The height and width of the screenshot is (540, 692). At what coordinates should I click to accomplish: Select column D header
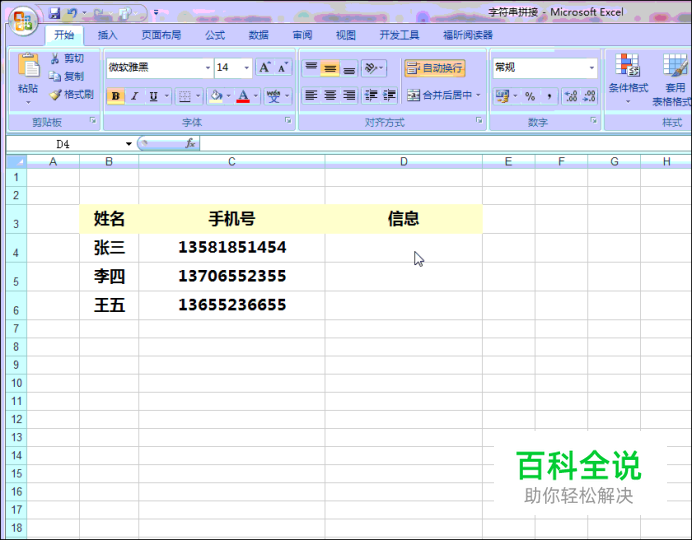[x=403, y=162]
